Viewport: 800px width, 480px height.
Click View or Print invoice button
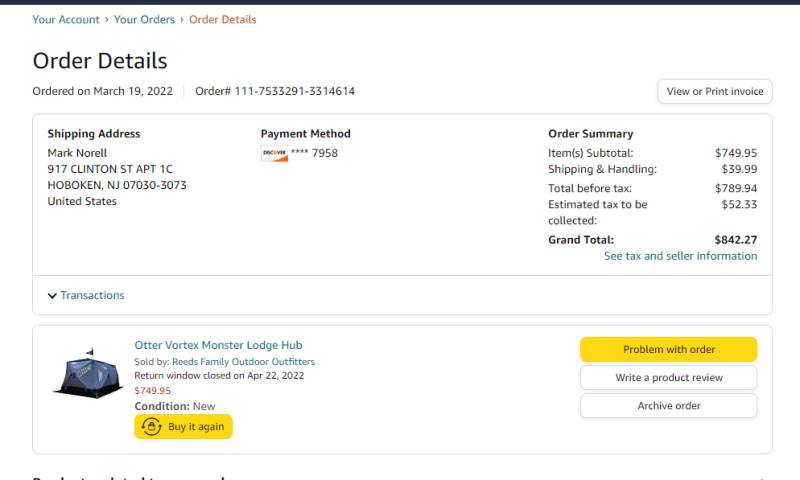coord(715,91)
